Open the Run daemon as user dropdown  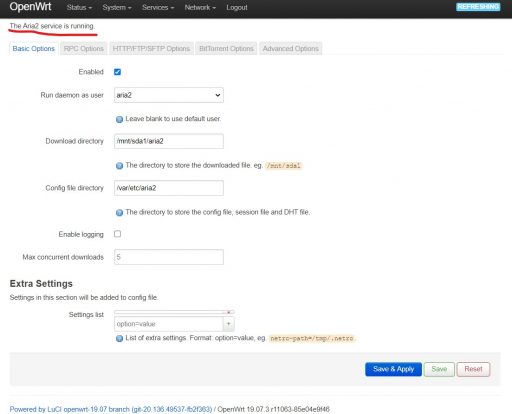coord(169,95)
